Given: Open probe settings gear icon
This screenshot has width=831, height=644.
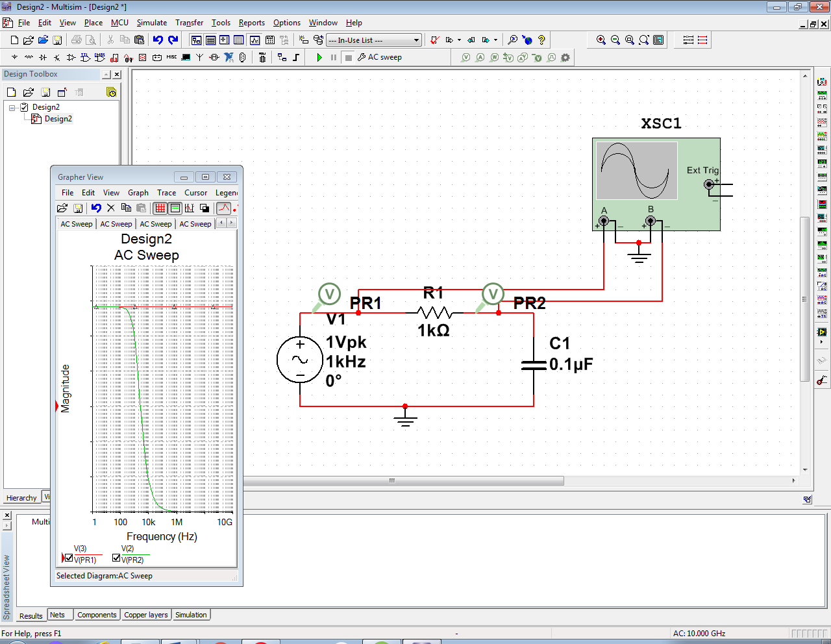Looking at the screenshot, I should pos(565,57).
